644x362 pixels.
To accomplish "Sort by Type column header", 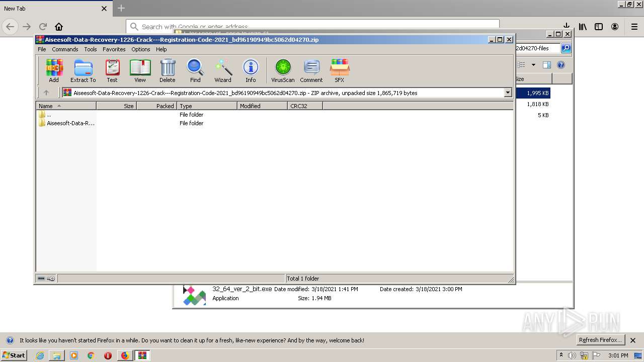I will pos(207,106).
